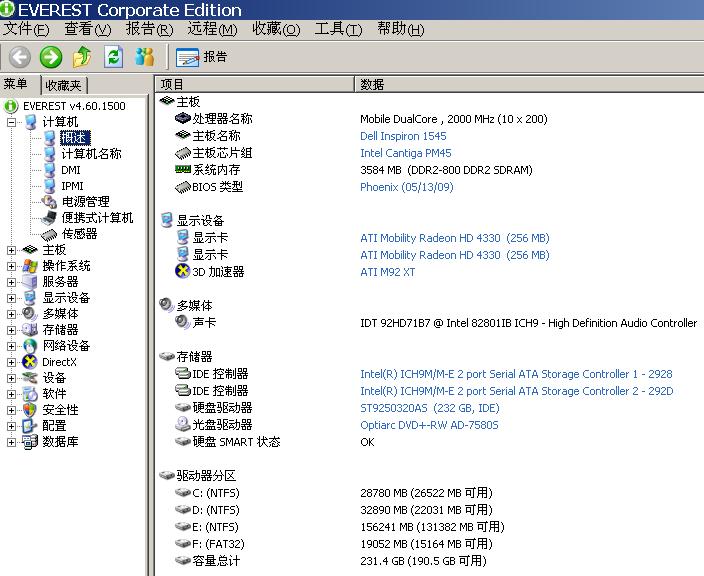Viewport: 704px width, 576px height.
Task: Click the 数据库 icon in tree
Action: pyautogui.click(x=30, y=442)
